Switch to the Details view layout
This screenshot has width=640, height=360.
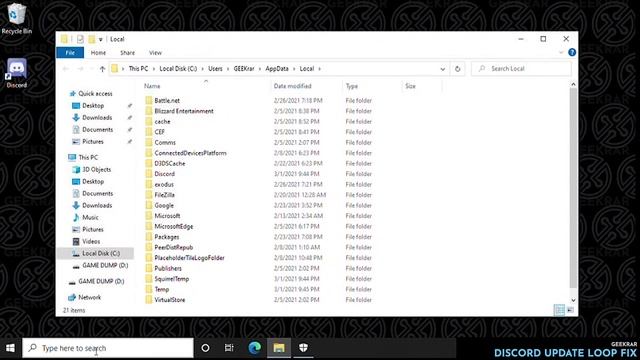pyautogui.click(x=559, y=310)
